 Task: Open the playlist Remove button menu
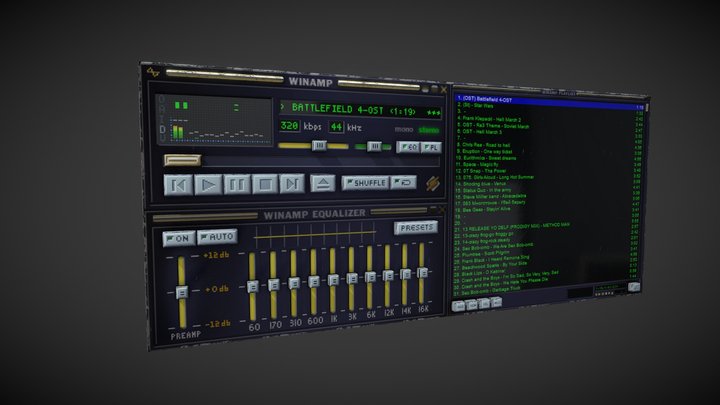point(472,305)
